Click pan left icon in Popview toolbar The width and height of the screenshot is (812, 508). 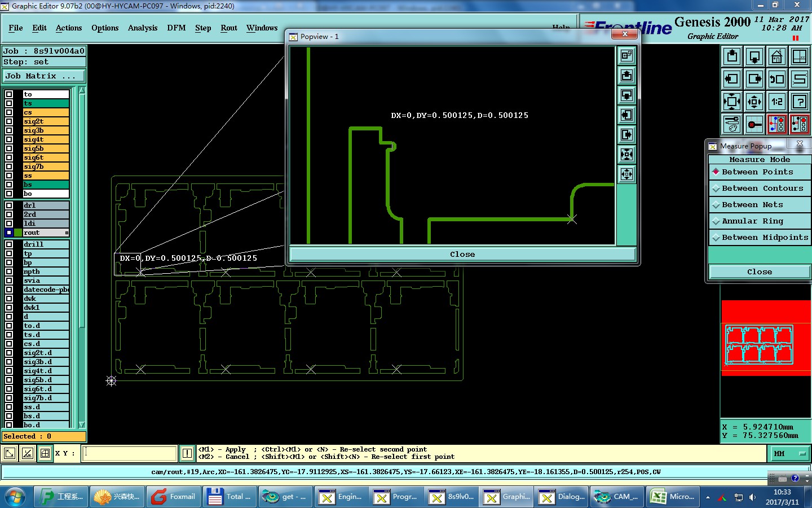click(626, 115)
